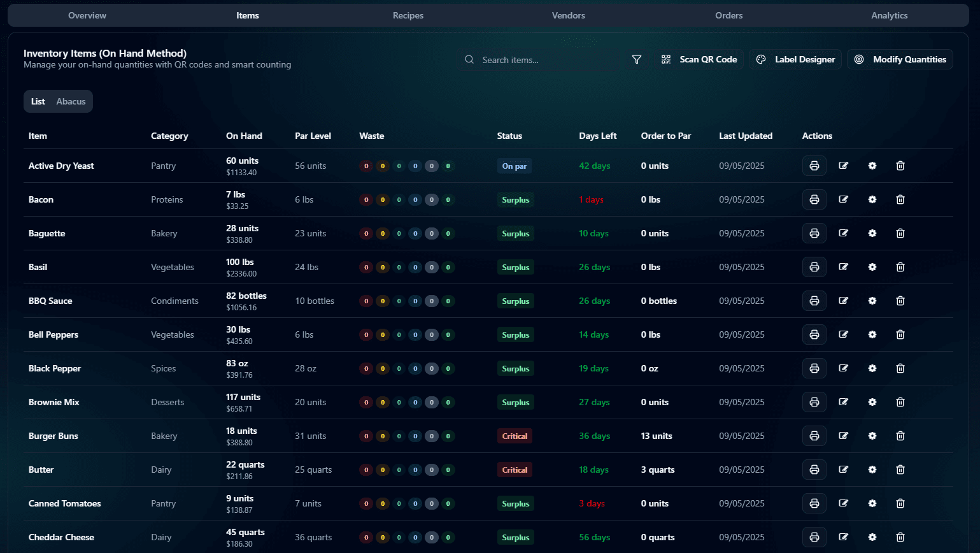
Task: Click the filter funnel icon
Action: click(x=636, y=59)
